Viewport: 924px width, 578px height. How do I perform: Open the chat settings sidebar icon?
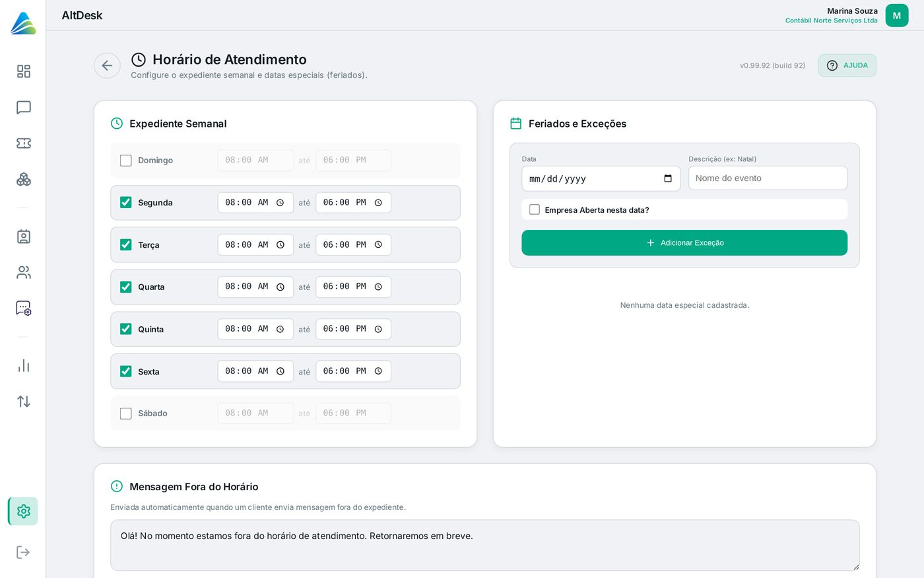(24, 308)
